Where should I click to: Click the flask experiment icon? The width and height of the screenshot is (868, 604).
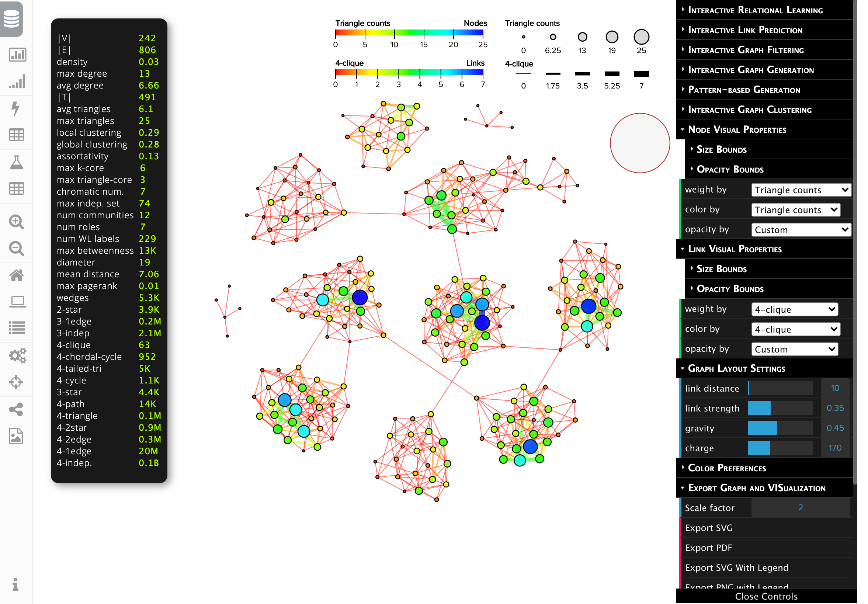(x=17, y=162)
